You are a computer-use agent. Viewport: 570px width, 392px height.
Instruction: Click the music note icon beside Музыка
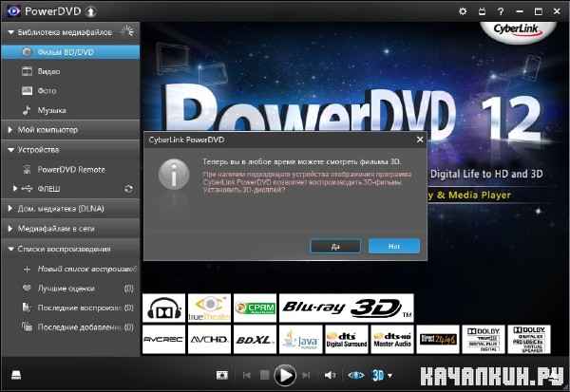tap(27, 110)
